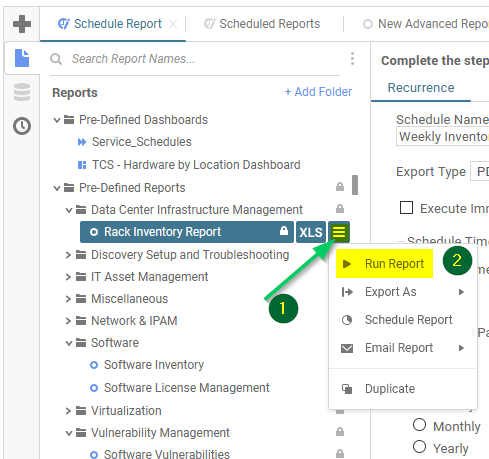Image resolution: width=489 pixels, height=459 pixels.
Task: Open Software Vulnerabilities report
Action: pos(167,454)
